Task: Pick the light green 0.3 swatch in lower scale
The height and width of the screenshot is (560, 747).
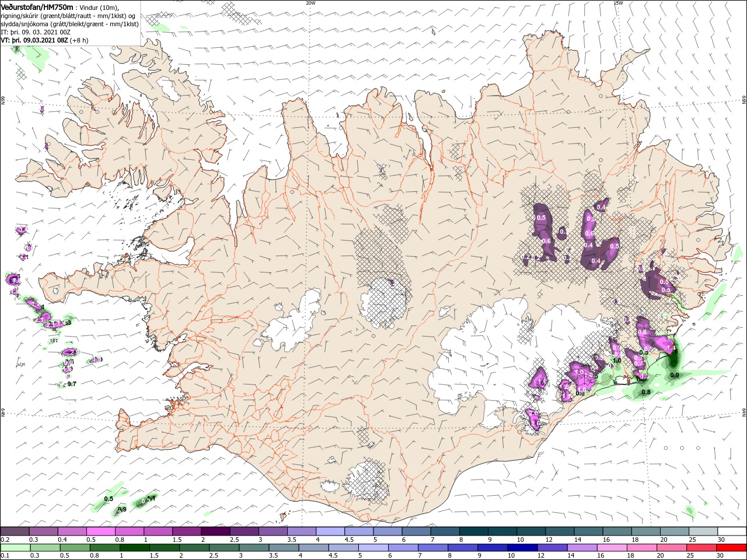Action: (44, 548)
